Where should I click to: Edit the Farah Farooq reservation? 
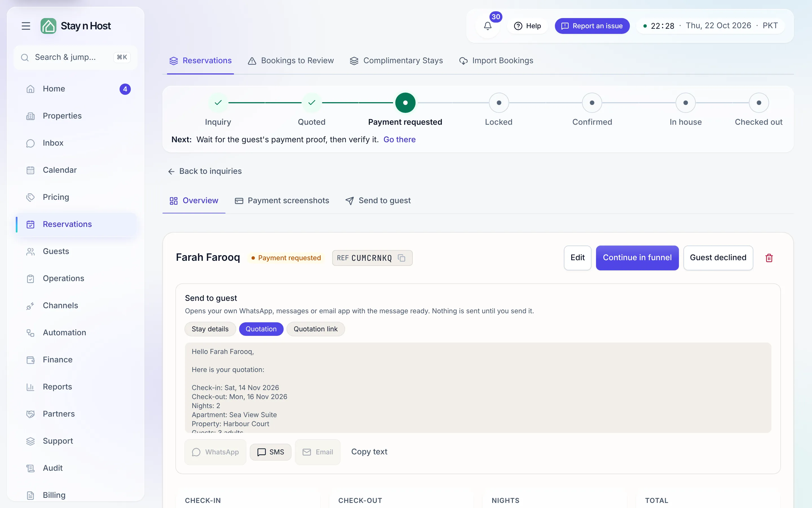(x=577, y=258)
